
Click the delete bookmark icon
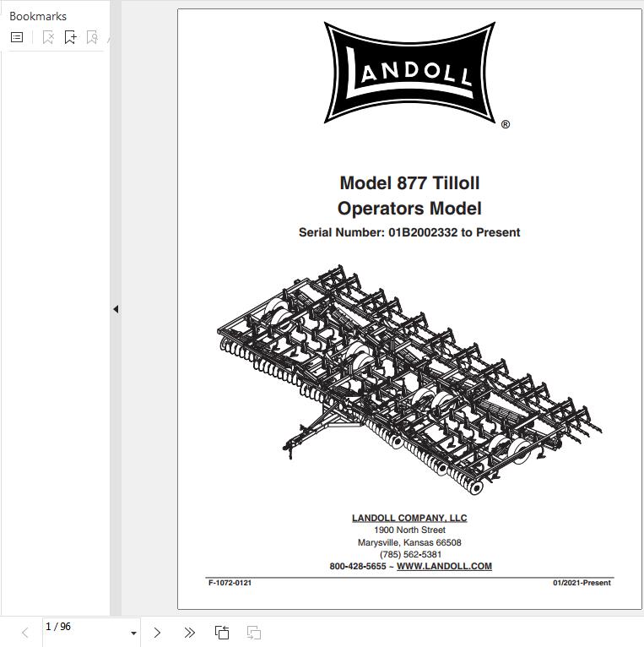[x=48, y=37]
